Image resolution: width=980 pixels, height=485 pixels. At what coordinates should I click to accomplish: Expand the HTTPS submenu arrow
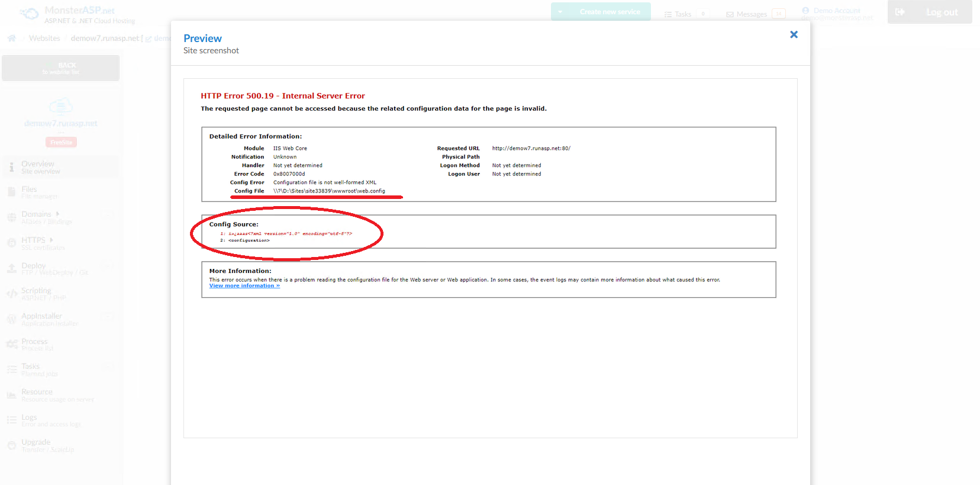[51, 240]
